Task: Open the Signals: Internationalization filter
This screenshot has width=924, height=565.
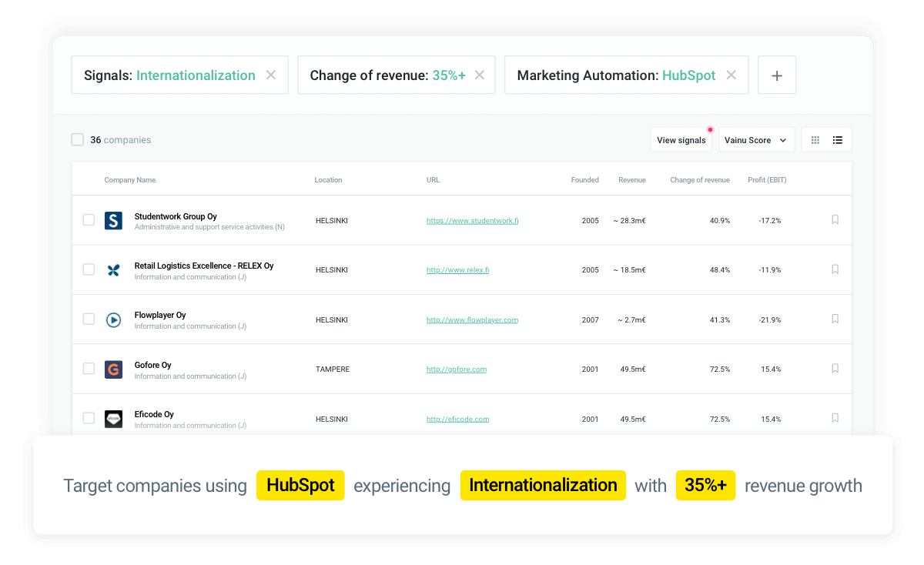Action: tap(169, 75)
